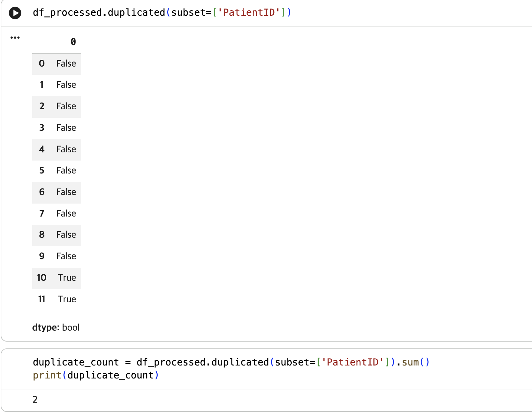Image resolution: width=532 pixels, height=414 pixels.
Task: Run the duplicated PatientID cell
Action: (x=15, y=13)
